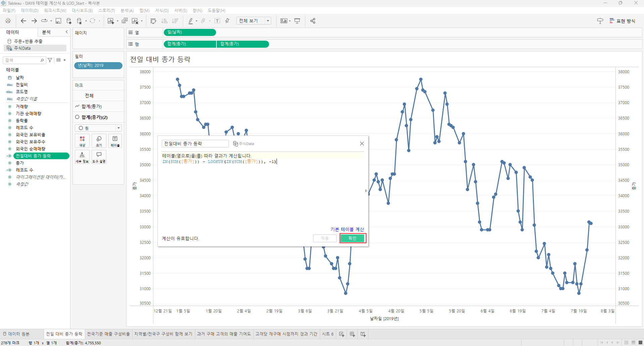Click the highlight pen icon

pos(191,21)
